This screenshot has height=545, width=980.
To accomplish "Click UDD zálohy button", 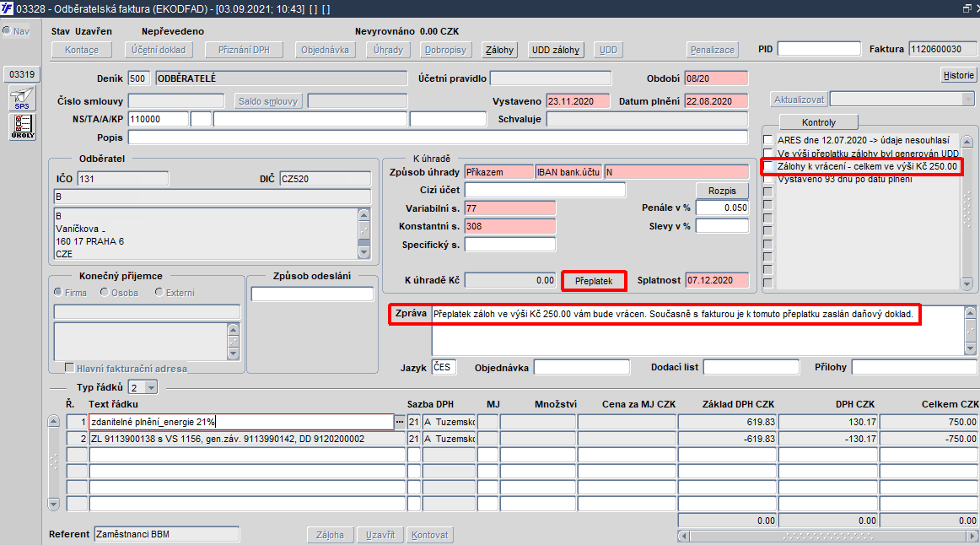I will (x=556, y=50).
